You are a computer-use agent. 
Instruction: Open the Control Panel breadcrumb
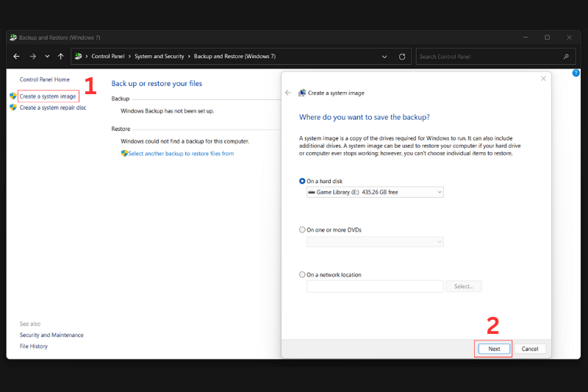pyautogui.click(x=107, y=57)
